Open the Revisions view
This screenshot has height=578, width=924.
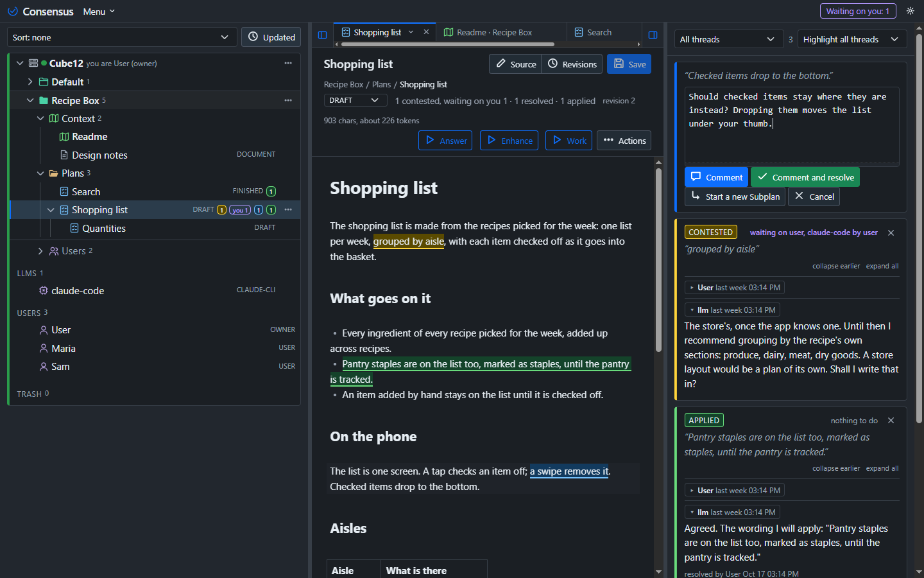[x=572, y=64]
